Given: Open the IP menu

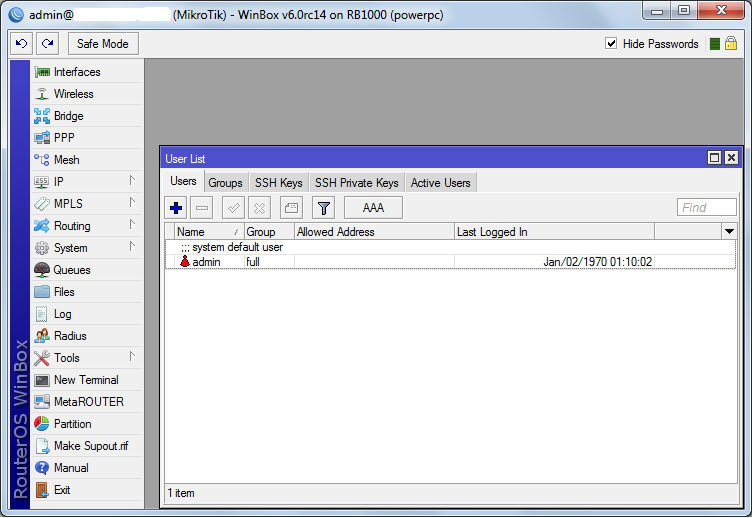Looking at the screenshot, I should [x=87, y=182].
